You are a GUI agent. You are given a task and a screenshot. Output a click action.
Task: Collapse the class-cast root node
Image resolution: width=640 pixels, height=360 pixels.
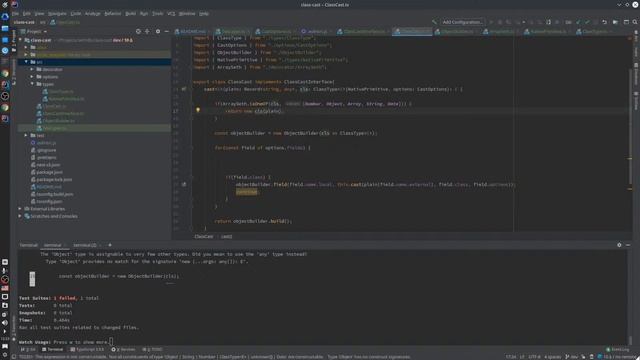[20, 40]
